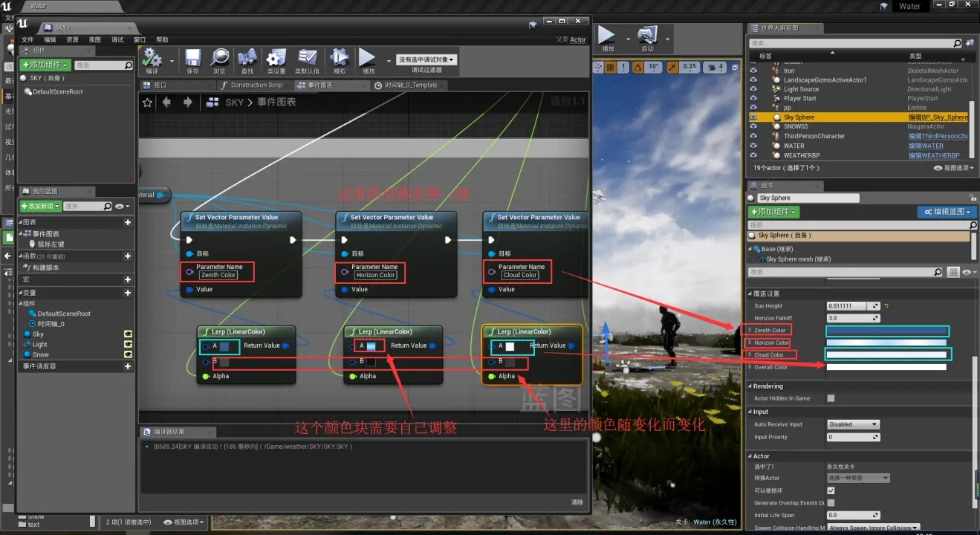
Task: Maximize the viewport with the restore icon
Action: point(736,67)
